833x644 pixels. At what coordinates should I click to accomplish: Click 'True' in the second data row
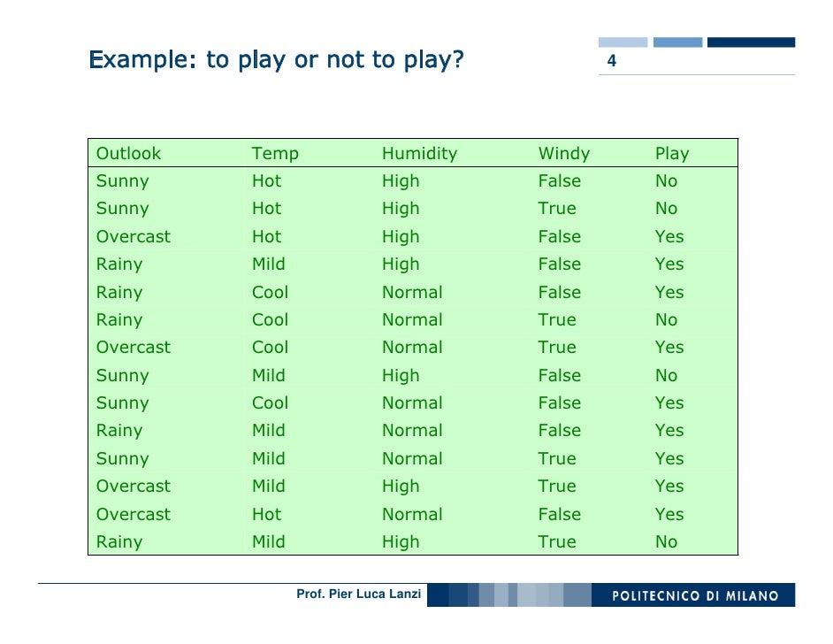coord(556,209)
